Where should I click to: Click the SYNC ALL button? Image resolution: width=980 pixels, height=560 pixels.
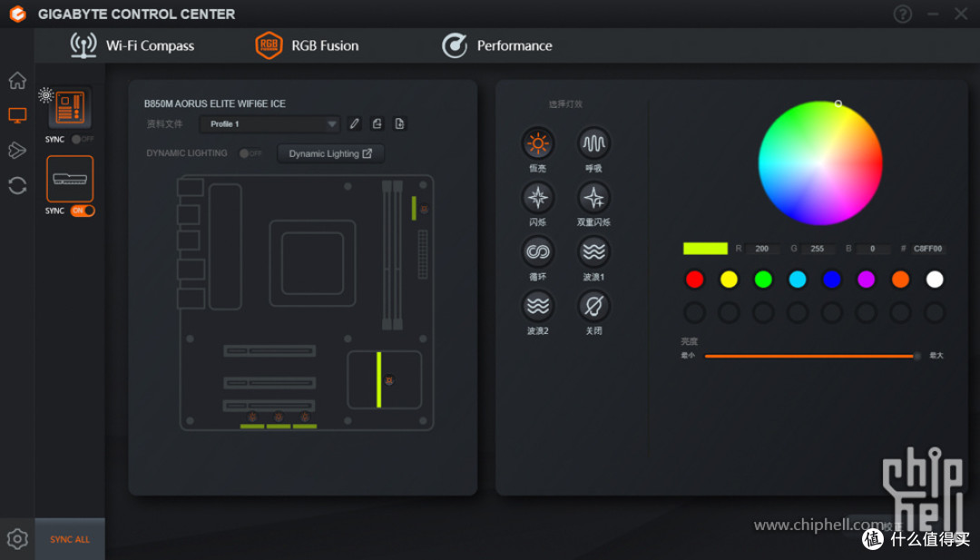tap(70, 539)
